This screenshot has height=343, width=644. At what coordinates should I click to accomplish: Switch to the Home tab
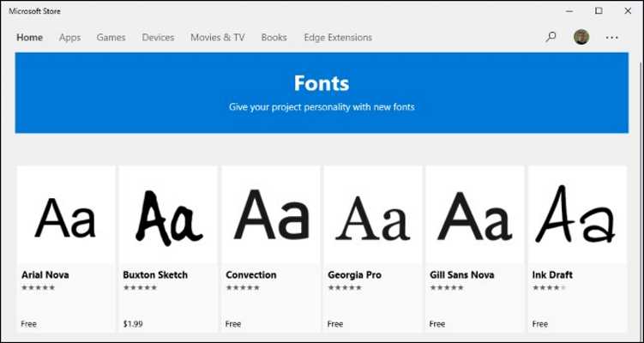click(29, 38)
